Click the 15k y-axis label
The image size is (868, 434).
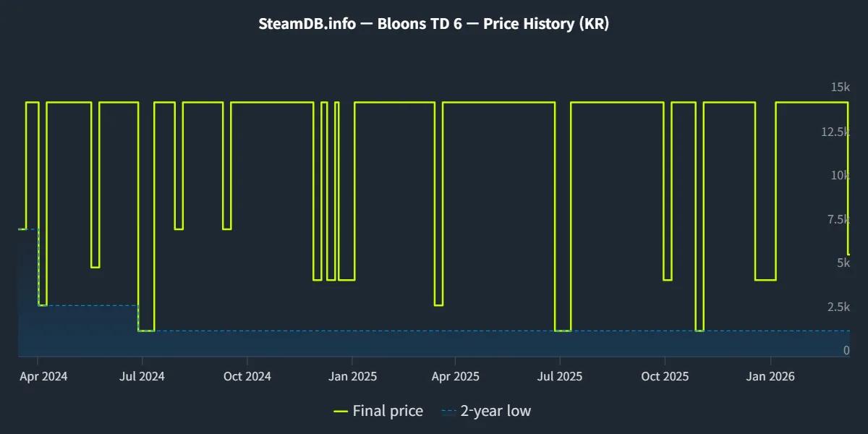(839, 88)
